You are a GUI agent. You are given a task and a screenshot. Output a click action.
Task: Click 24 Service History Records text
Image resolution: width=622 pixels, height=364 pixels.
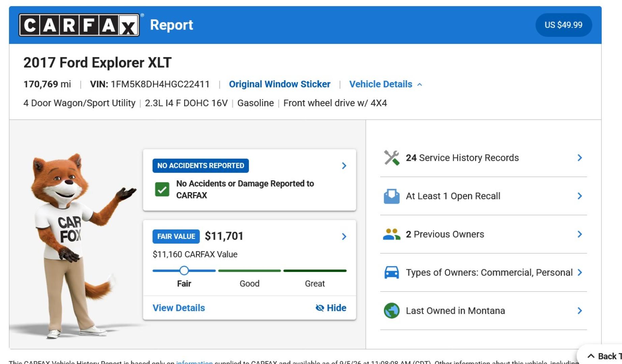pyautogui.click(x=462, y=158)
